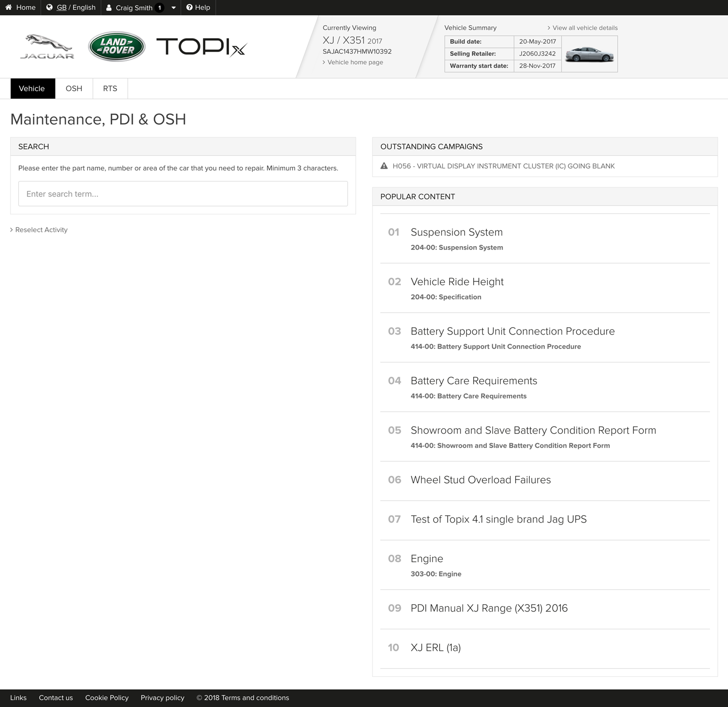Click Links in the footer

click(x=18, y=697)
